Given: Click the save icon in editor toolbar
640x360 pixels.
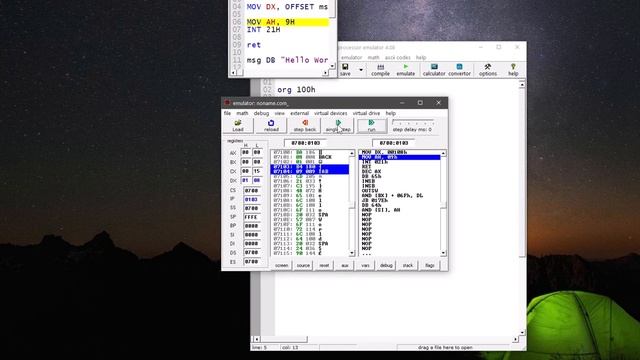Looking at the screenshot, I should (345, 70).
